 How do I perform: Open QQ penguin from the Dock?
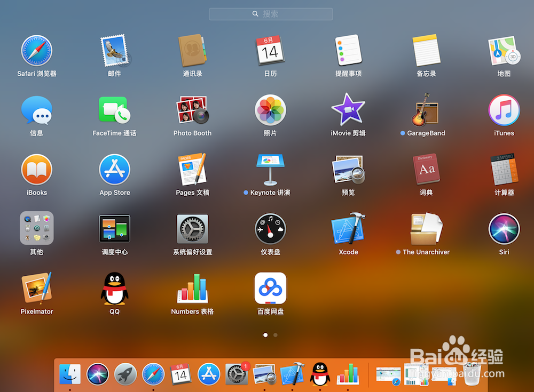pyautogui.click(x=320, y=374)
